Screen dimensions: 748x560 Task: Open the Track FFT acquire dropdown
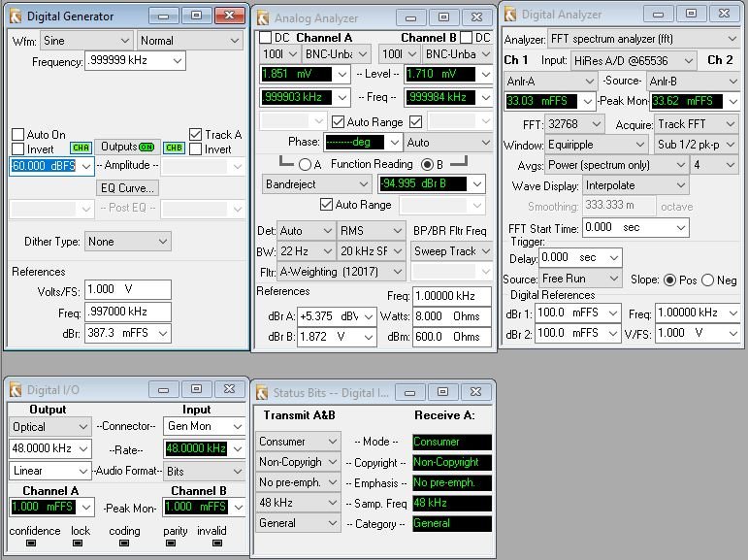(x=697, y=124)
